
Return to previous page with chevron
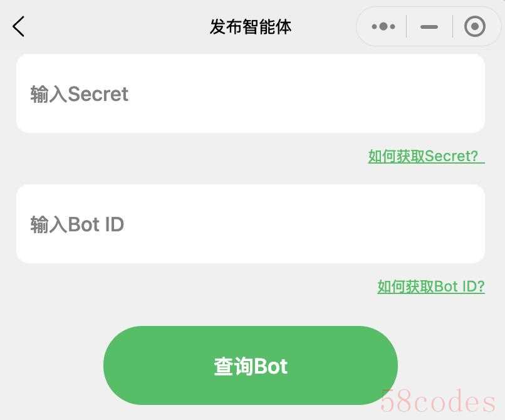click(18, 26)
